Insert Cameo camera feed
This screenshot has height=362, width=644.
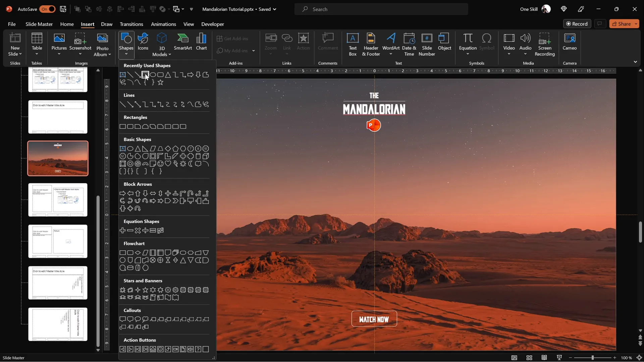tap(570, 42)
